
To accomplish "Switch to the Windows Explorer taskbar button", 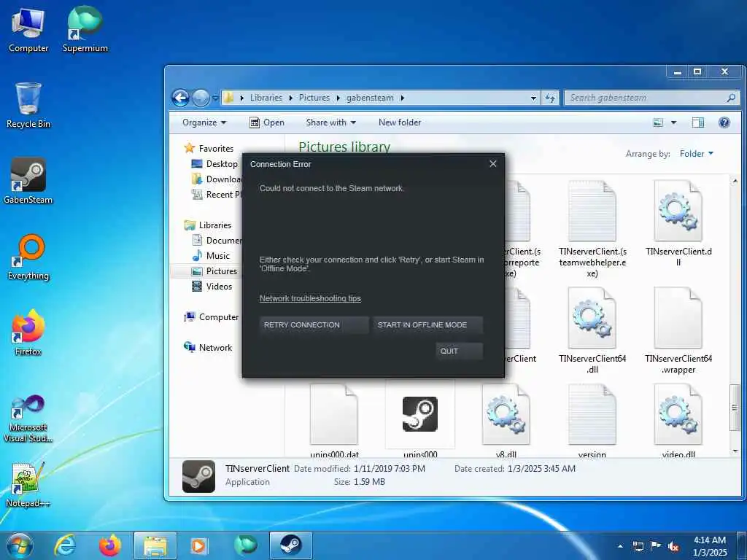I will (x=155, y=545).
